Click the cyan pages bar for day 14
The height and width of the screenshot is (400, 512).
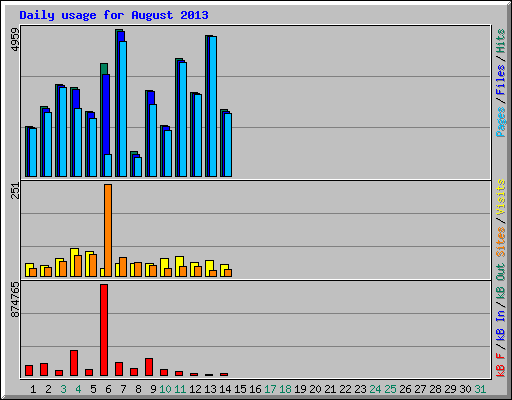point(228,145)
